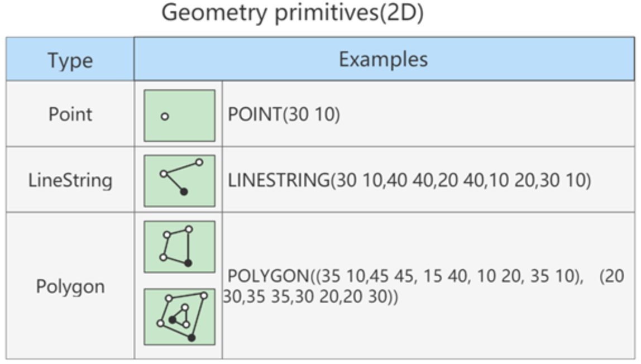
Task: Click the Point example thumbnail
Action: 179,116
